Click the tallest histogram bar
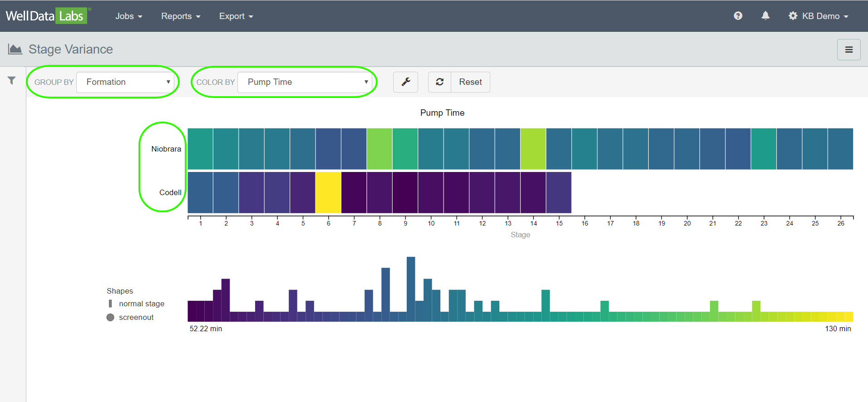The image size is (868, 402). (x=411, y=289)
